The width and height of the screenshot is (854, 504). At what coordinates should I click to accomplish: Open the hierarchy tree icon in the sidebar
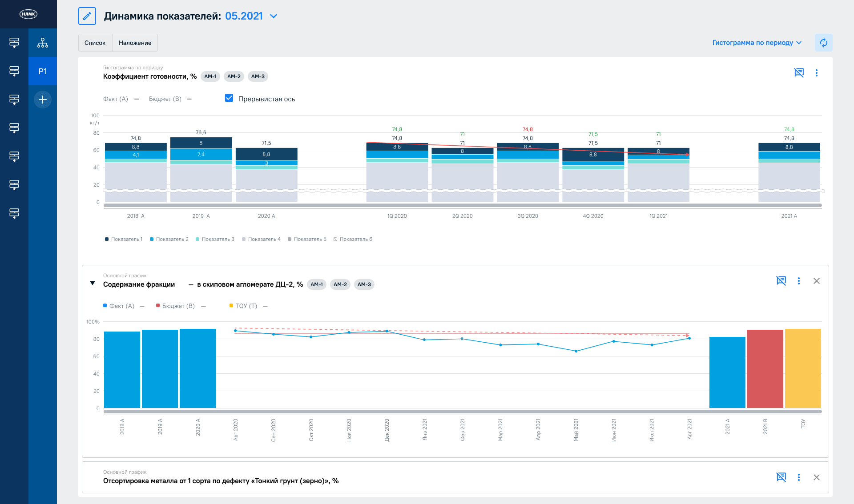(x=43, y=43)
